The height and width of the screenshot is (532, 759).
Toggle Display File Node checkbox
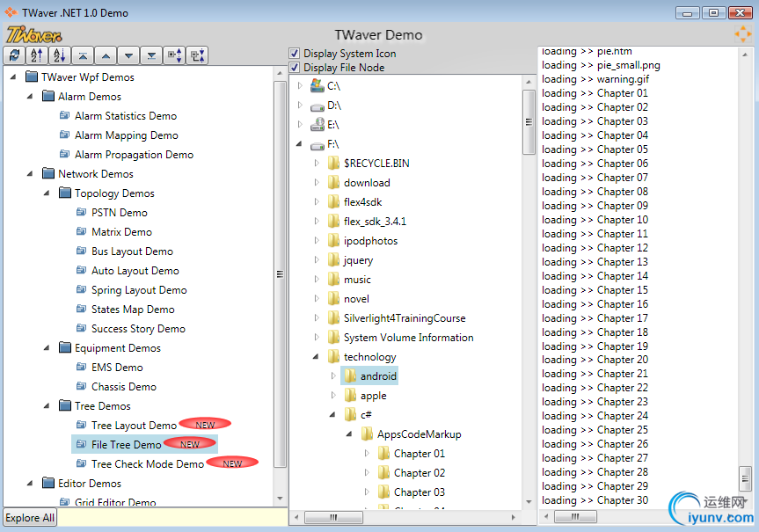coord(295,68)
